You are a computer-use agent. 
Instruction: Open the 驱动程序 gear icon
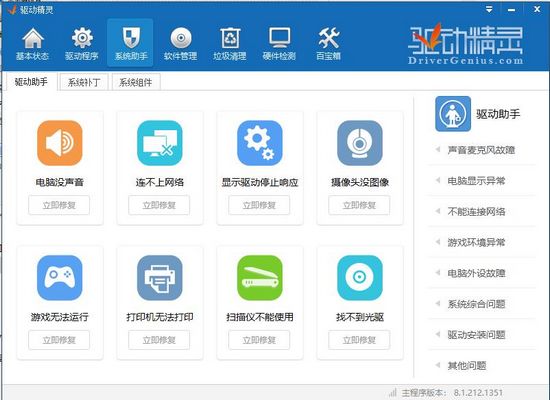click(x=82, y=38)
